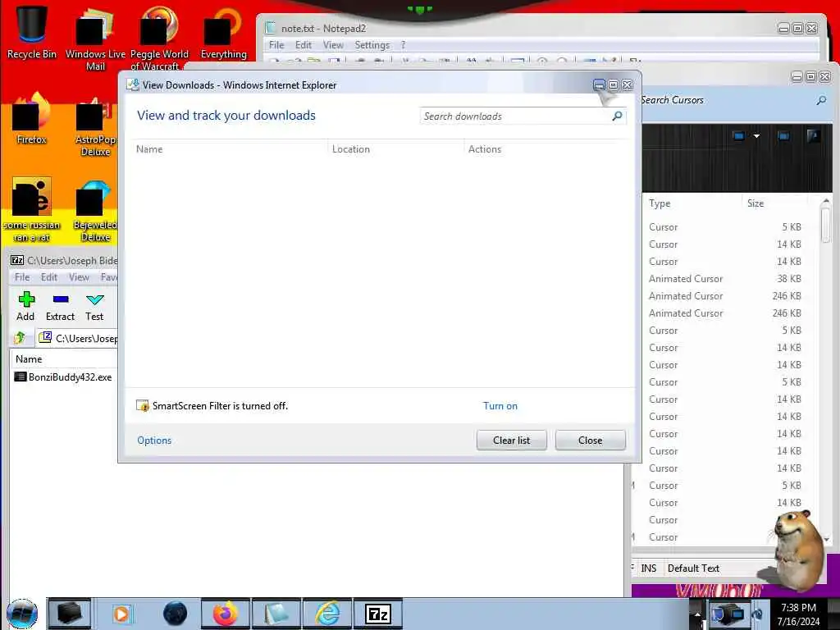Open Windows Media Player from the taskbar
Viewport: 840px width, 630px height.
(121, 614)
